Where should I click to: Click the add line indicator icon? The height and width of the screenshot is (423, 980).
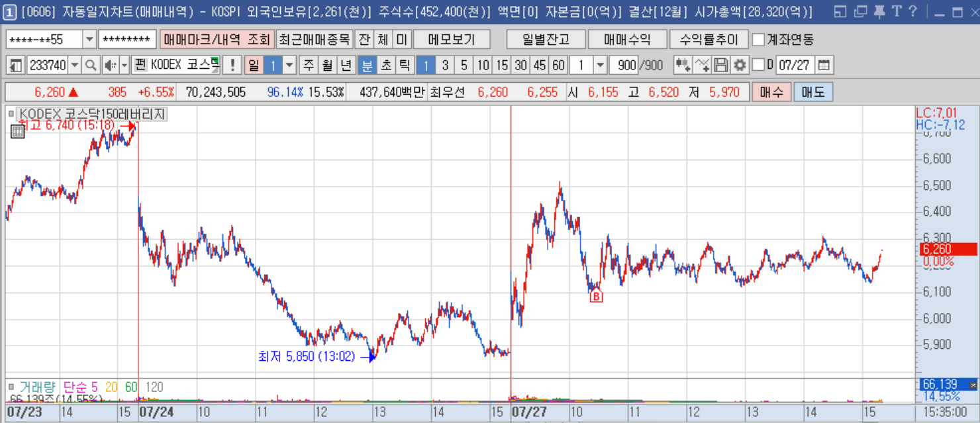click(702, 66)
